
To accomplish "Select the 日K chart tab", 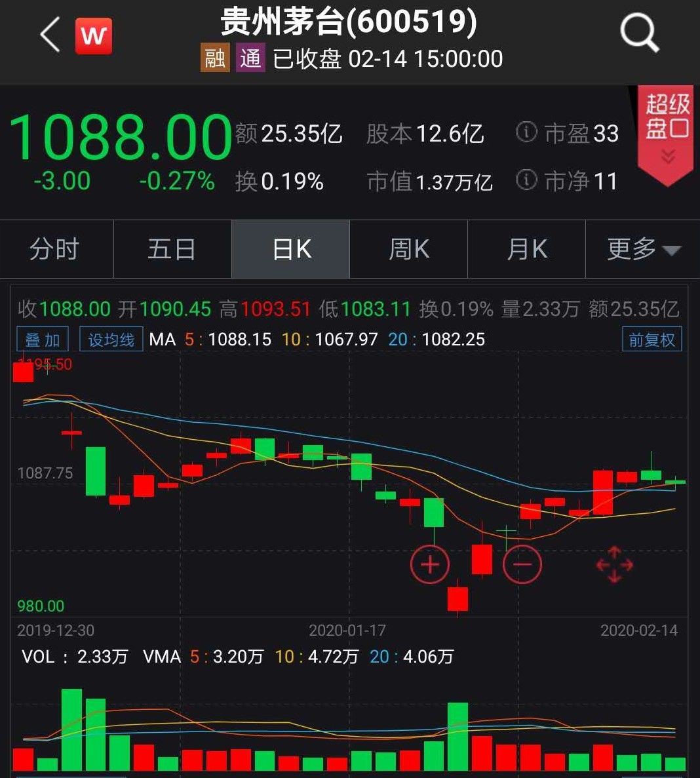I will point(291,248).
